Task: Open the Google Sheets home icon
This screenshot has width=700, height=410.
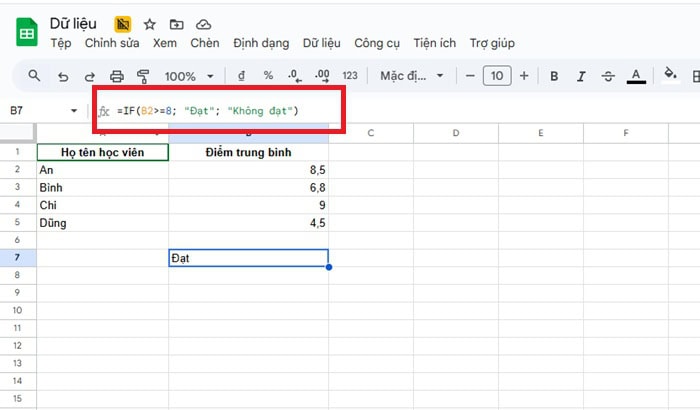Action: click(26, 32)
